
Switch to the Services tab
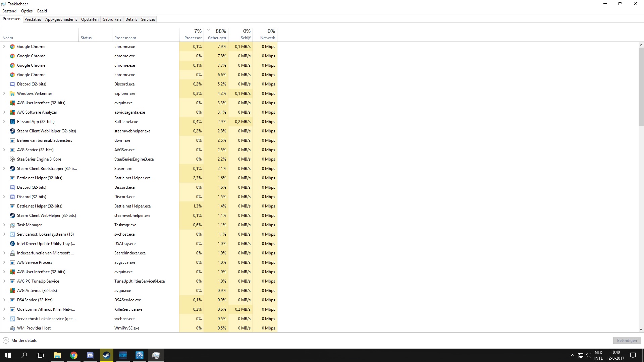tap(148, 19)
